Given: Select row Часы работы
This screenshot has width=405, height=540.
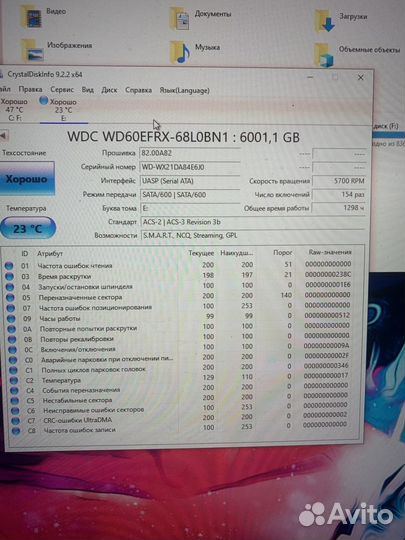Looking at the screenshot, I should 179,317.
